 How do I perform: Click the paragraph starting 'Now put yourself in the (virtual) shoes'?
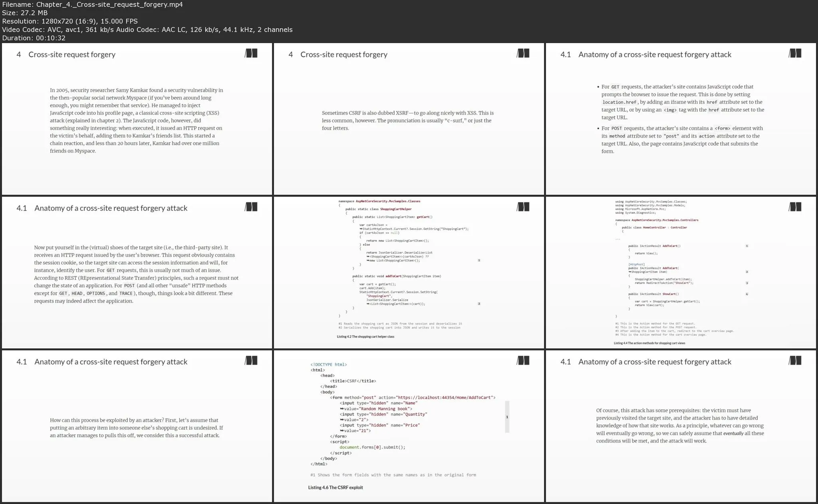click(136, 274)
